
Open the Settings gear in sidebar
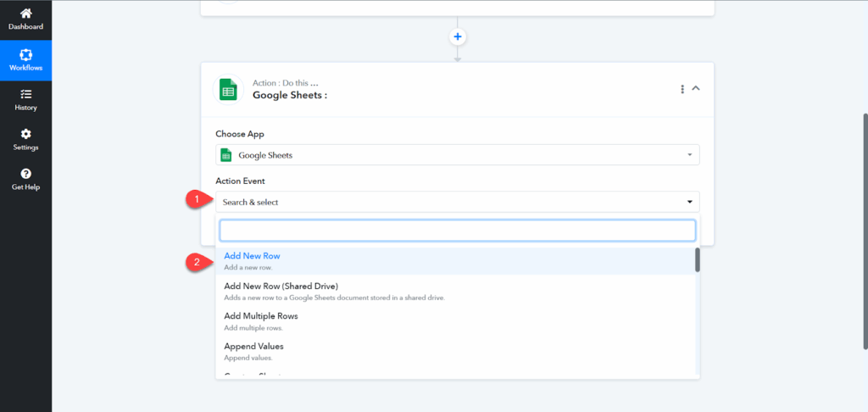click(25, 134)
